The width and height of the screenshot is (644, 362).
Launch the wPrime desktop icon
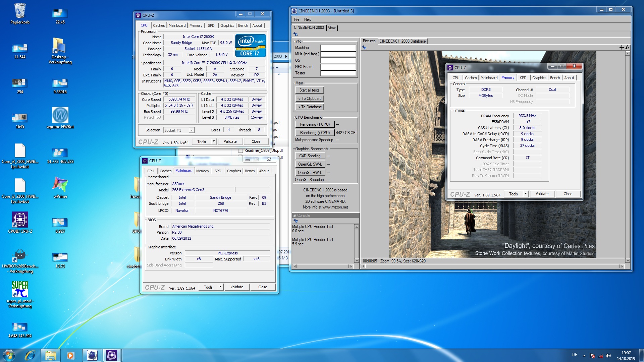tap(60, 187)
